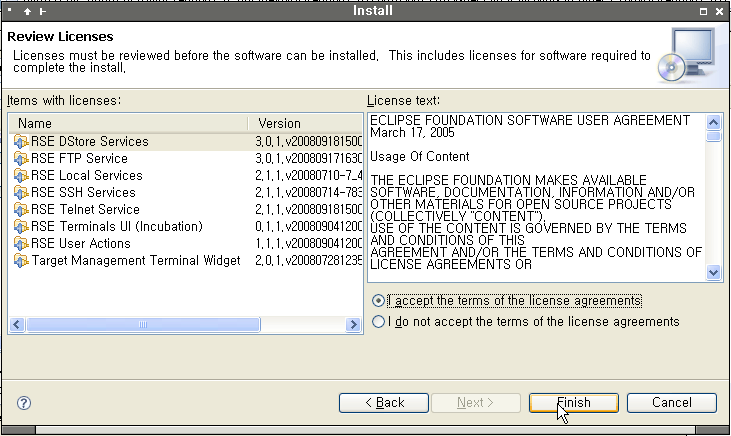731x436 pixels.
Task: Click the Target Management Terminal Widget icon
Action: point(21,261)
